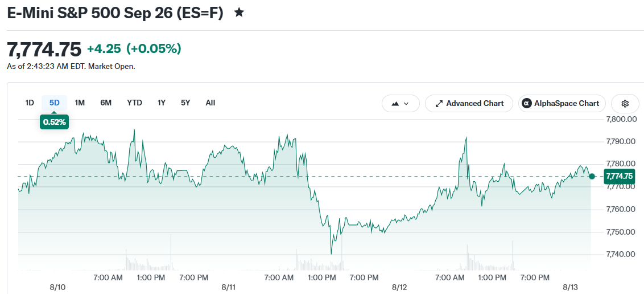This screenshot has height=294, width=644.
Task: Click the 8/11 date label
Action: pos(228,287)
